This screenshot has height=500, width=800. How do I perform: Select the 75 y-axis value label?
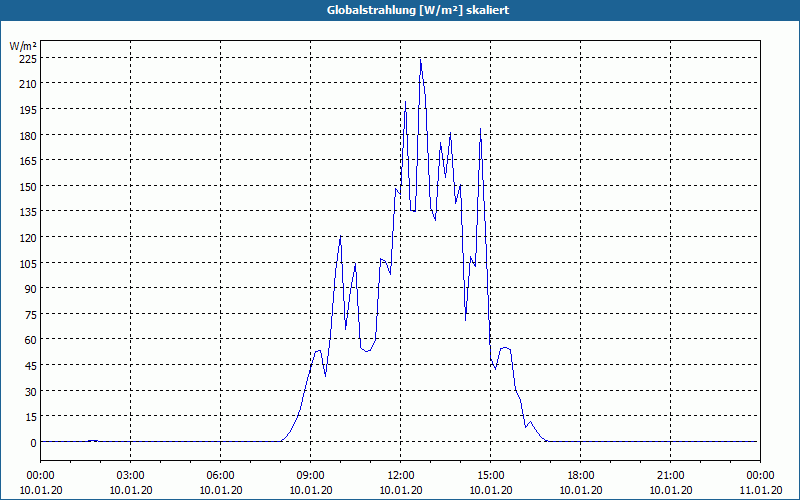point(31,315)
